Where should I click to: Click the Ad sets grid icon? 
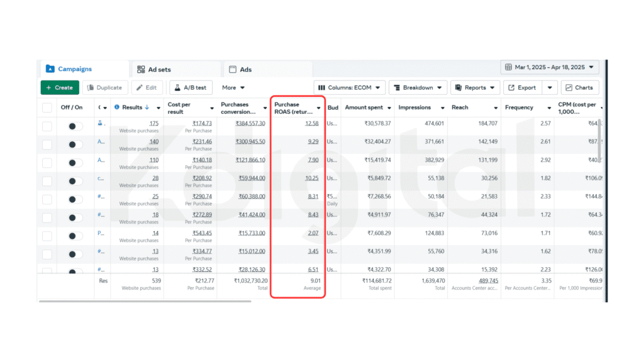141,70
